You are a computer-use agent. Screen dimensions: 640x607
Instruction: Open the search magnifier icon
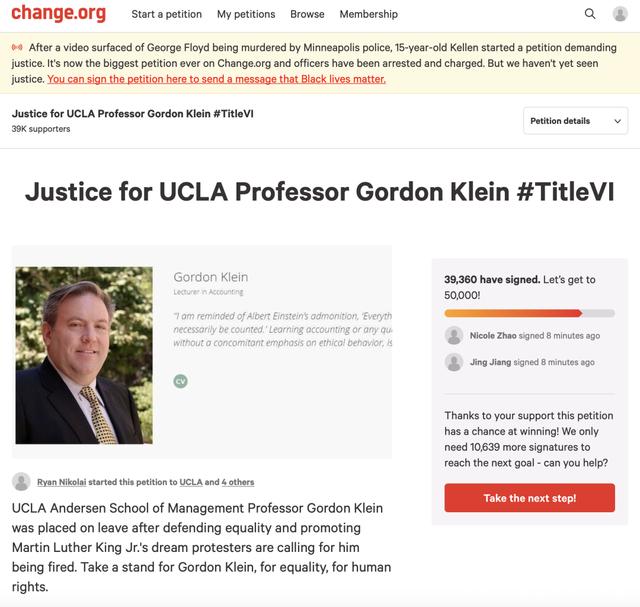590,14
